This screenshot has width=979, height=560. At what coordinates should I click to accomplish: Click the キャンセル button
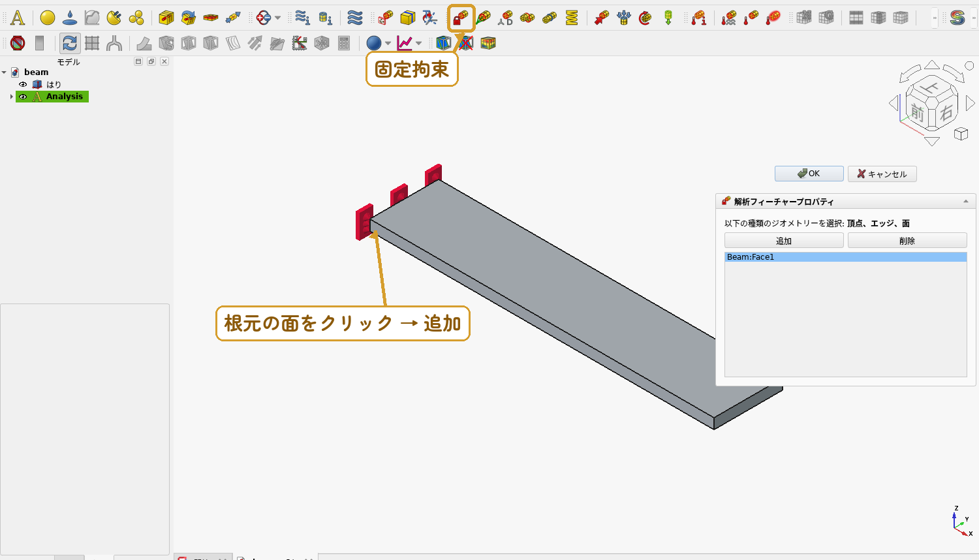pyautogui.click(x=882, y=174)
